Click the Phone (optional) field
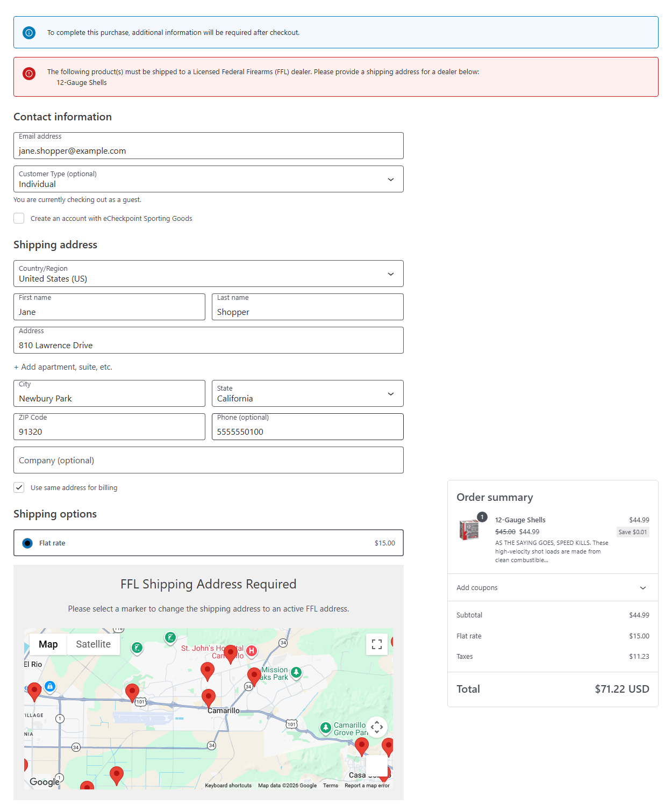 pyautogui.click(x=308, y=427)
